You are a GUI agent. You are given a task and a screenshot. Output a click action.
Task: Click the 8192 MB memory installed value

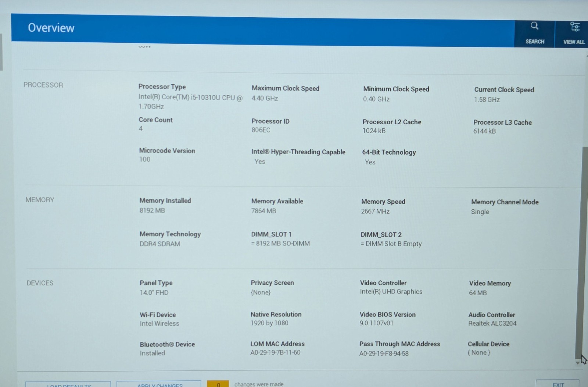pos(152,210)
